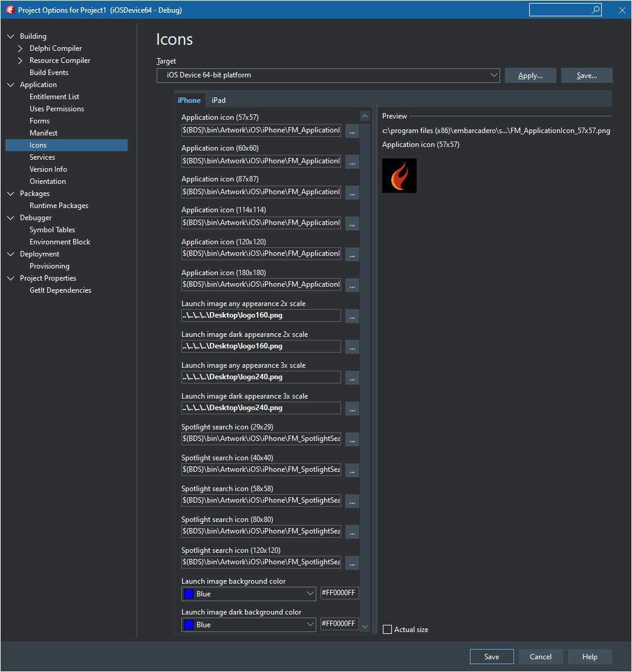Click the blue swatch for background color

click(x=189, y=593)
